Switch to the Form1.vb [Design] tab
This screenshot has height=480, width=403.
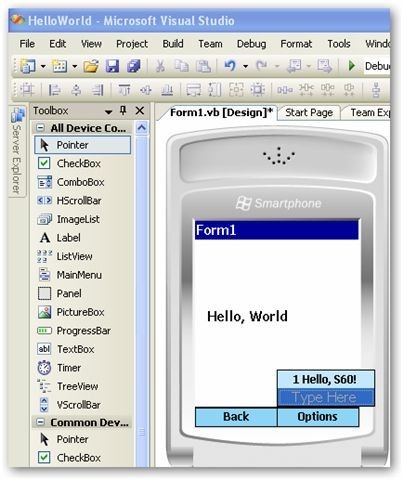(x=221, y=113)
